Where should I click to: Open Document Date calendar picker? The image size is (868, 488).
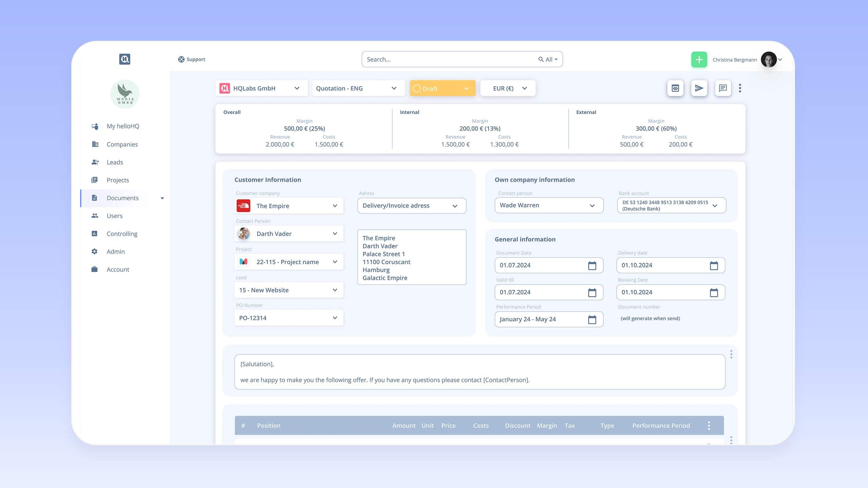(x=592, y=265)
